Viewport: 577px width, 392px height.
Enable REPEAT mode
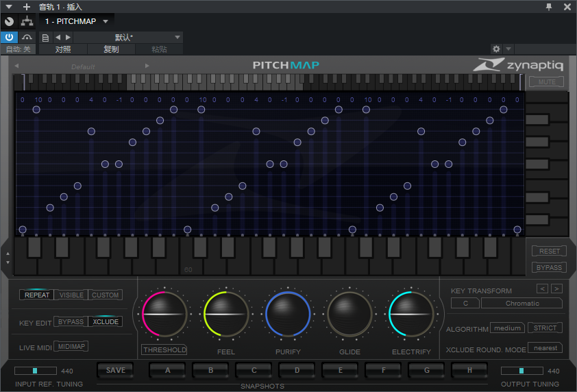37,295
